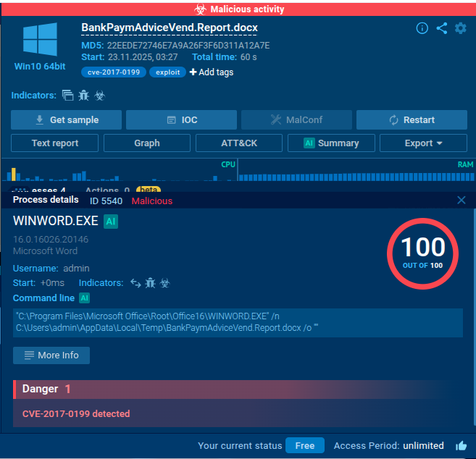Screen dimensions: 476x459
Task: Open the ATT&CK matrix
Action: point(239,143)
